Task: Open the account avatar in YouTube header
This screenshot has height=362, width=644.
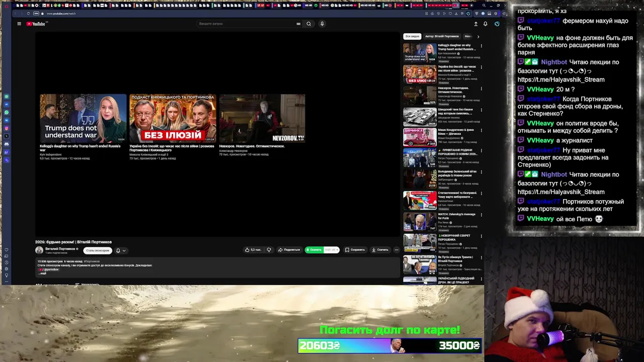Action: click(497, 24)
